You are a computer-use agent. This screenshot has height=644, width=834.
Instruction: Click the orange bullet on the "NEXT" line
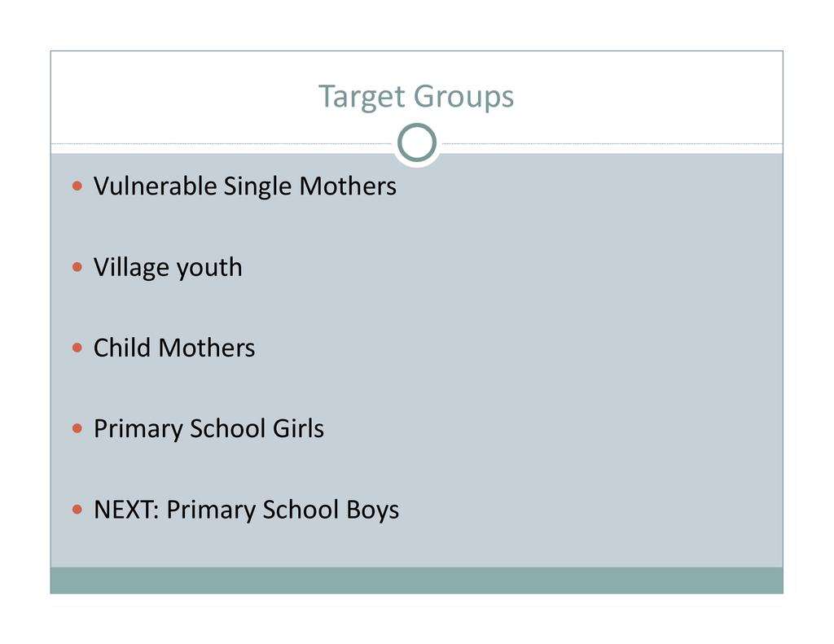tap(77, 510)
